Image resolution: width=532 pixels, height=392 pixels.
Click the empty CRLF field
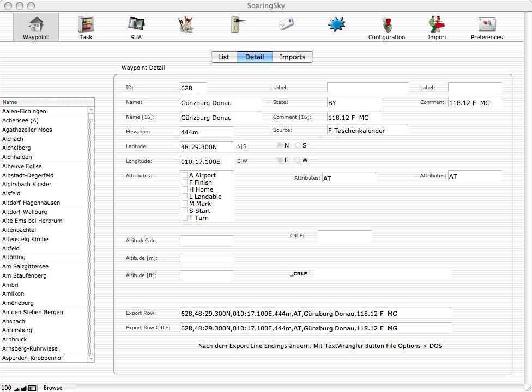[344, 235]
